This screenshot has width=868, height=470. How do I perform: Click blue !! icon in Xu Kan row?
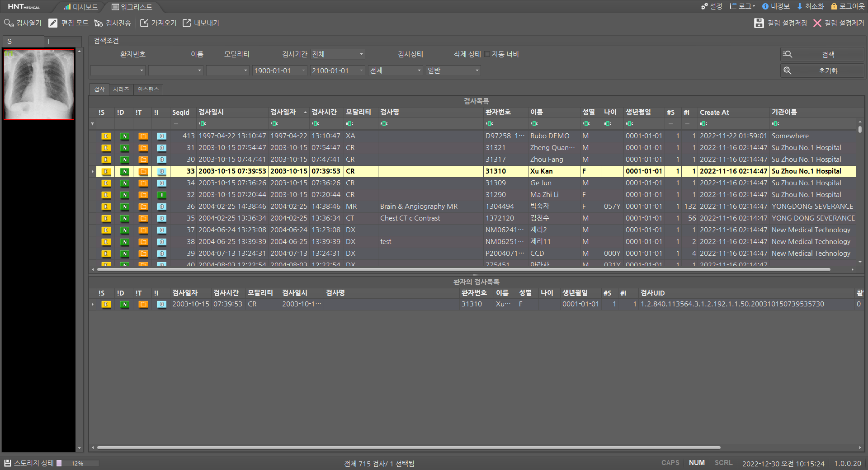coord(162,171)
